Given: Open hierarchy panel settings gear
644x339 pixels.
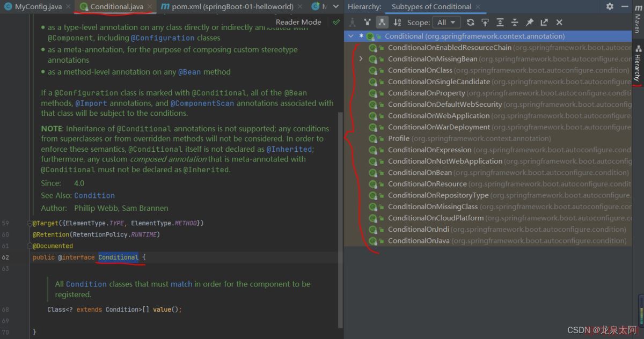Looking at the screenshot, I should (x=610, y=6).
